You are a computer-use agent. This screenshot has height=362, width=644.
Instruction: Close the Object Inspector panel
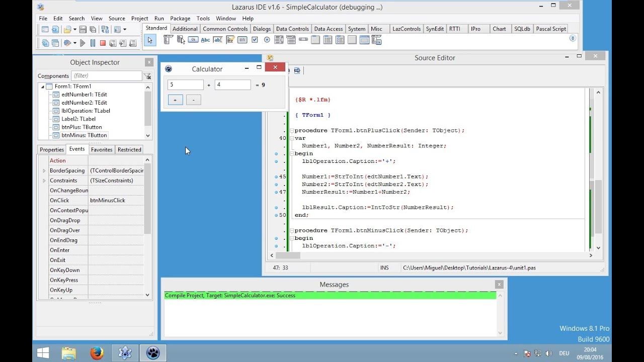pyautogui.click(x=149, y=62)
